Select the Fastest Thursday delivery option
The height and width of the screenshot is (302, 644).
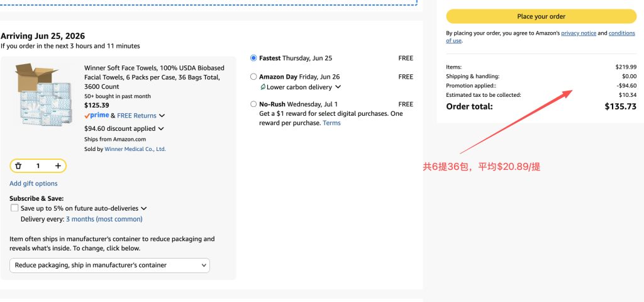pos(253,59)
